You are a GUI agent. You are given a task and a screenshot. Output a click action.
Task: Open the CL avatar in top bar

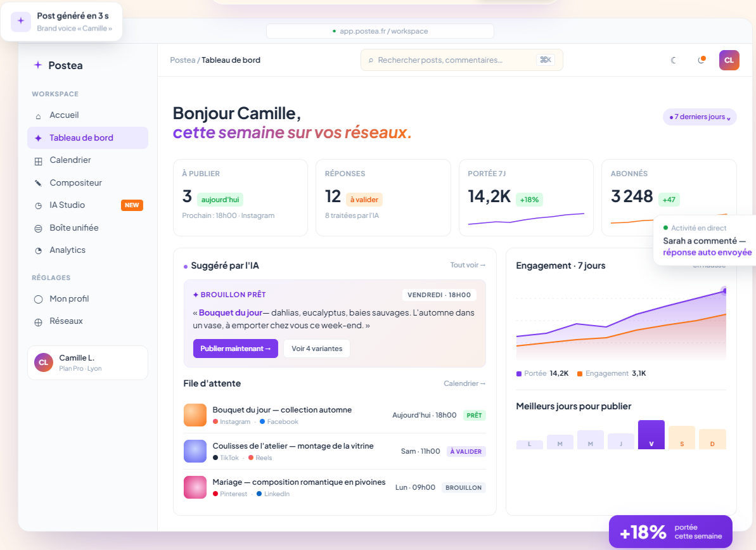(729, 60)
